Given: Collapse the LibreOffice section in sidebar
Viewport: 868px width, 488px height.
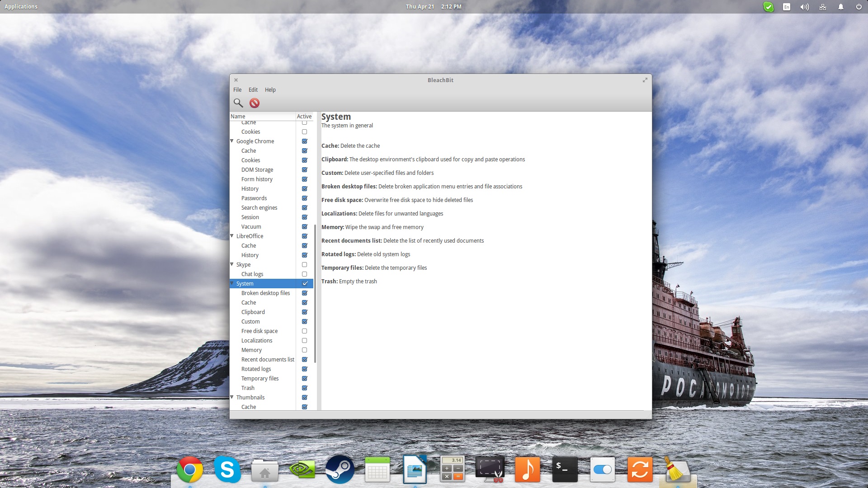Looking at the screenshot, I should (x=232, y=235).
